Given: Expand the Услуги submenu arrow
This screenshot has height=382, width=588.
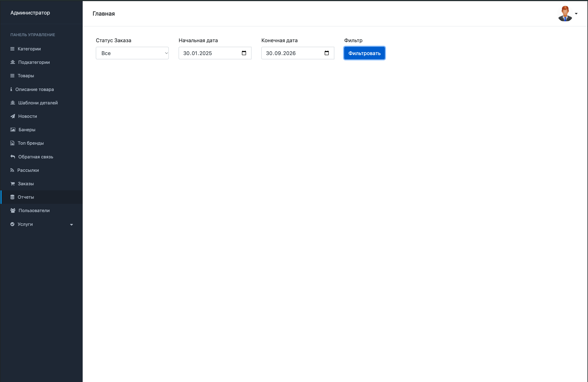Looking at the screenshot, I should coord(71,225).
